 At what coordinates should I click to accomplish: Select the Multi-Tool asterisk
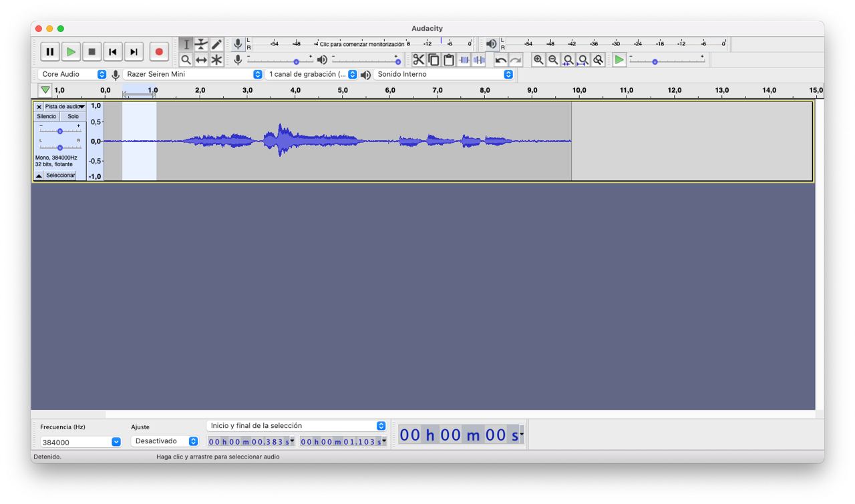[217, 59]
